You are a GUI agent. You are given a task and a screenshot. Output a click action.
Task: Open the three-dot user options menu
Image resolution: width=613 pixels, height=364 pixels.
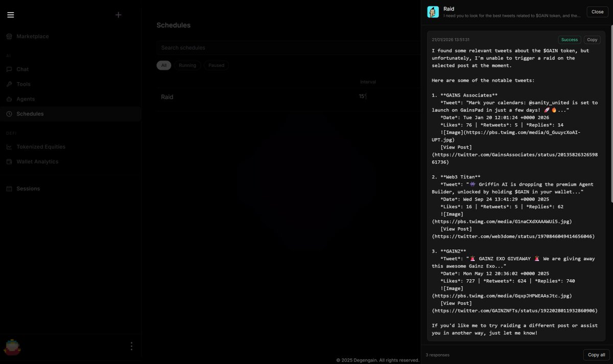pyautogui.click(x=131, y=346)
